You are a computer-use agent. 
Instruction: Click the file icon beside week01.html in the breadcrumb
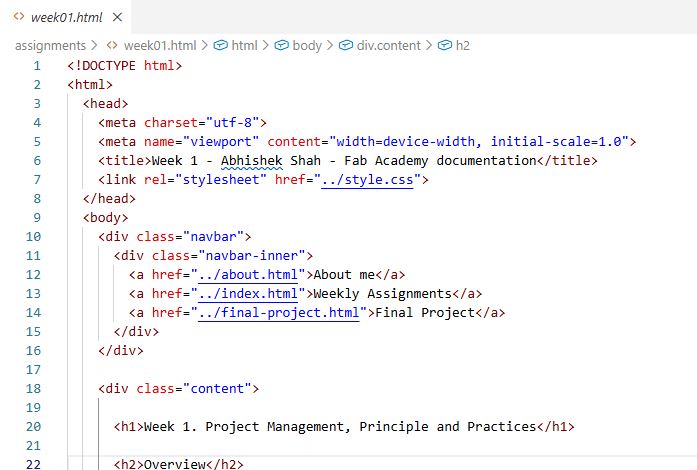click(112, 45)
